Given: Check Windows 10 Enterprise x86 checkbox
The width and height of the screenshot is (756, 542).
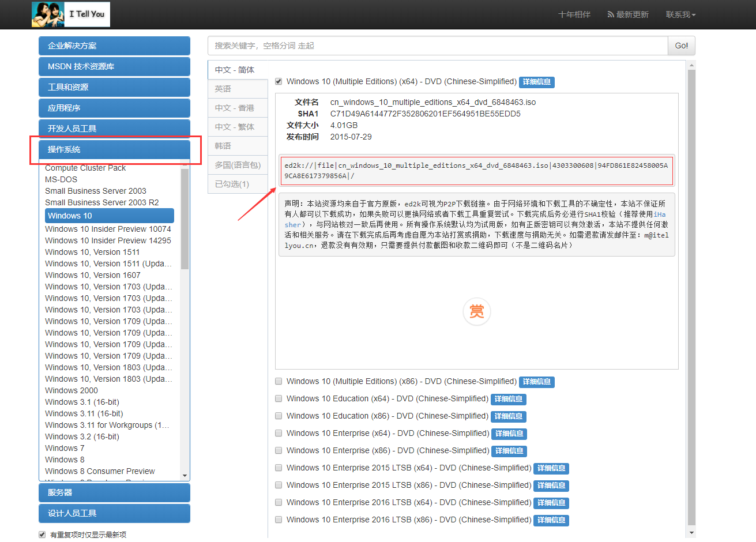Looking at the screenshot, I should coord(279,450).
